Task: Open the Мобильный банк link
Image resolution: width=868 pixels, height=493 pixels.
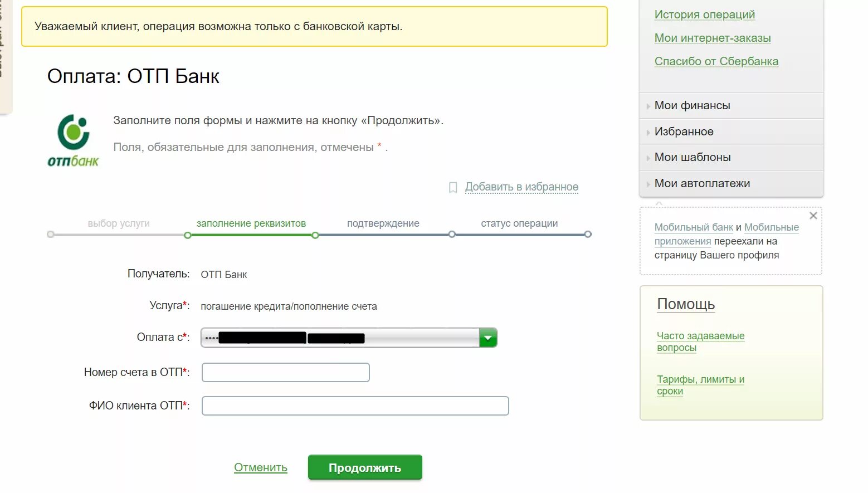Action: 694,227
